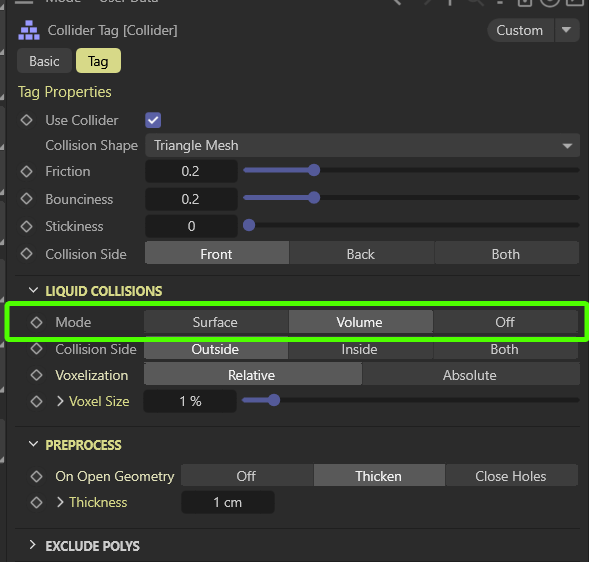Open the Collision Shape Triangle Mesh dropdown
589x562 pixels.
tap(362, 145)
